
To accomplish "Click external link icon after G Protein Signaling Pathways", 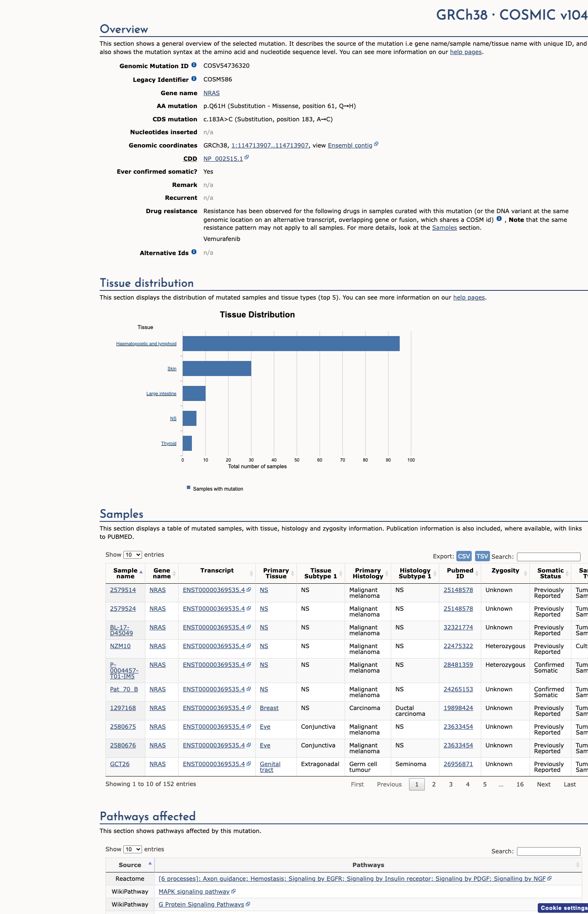I will pos(248,904).
